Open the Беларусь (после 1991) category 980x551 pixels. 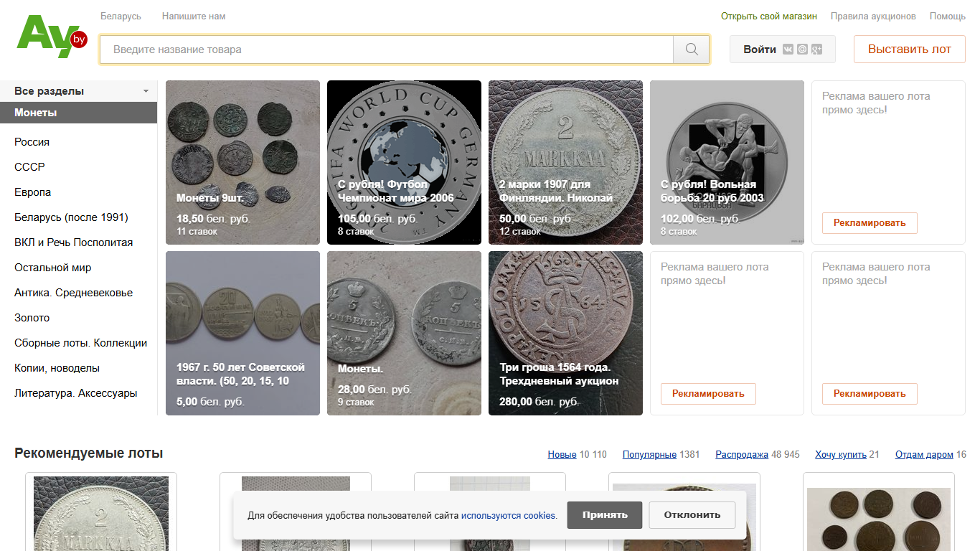(71, 217)
